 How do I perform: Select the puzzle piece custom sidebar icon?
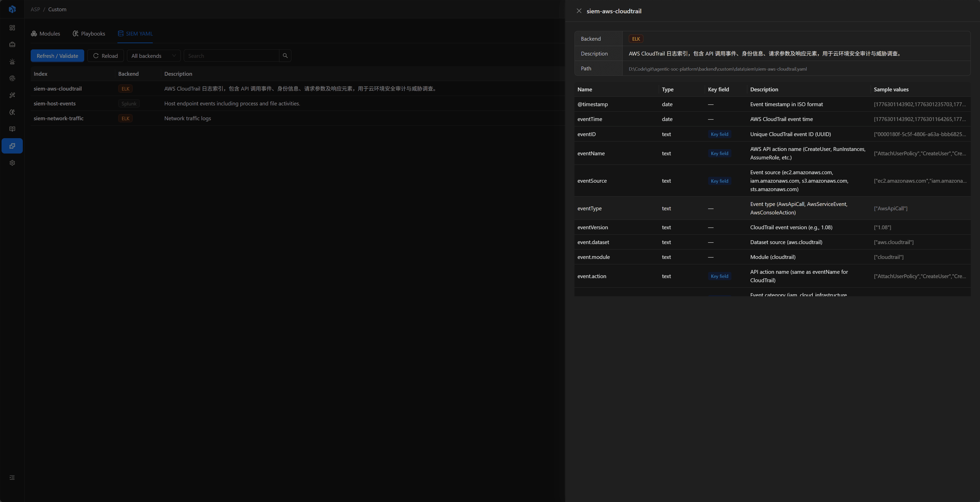click(12, 146)
